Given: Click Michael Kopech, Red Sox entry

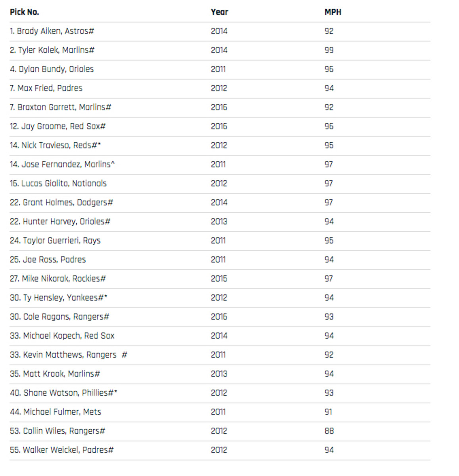Looking at the screenshot, I should [x=62, y=336].
